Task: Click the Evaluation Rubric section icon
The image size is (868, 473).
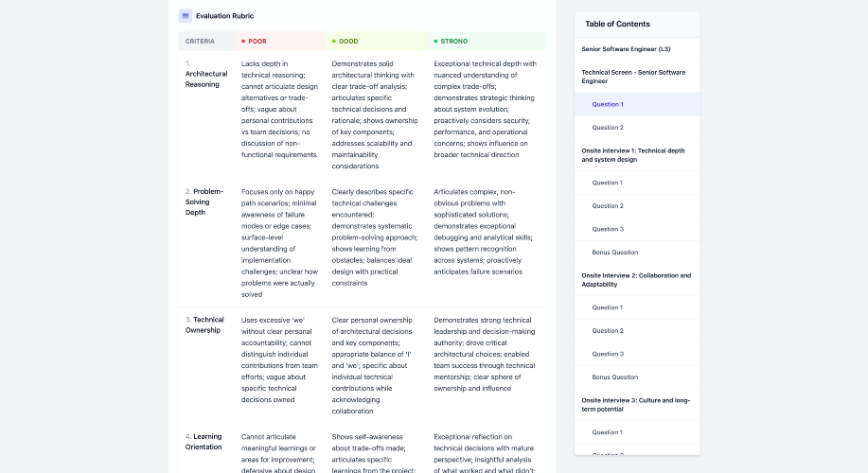Action: click(185, 15)
